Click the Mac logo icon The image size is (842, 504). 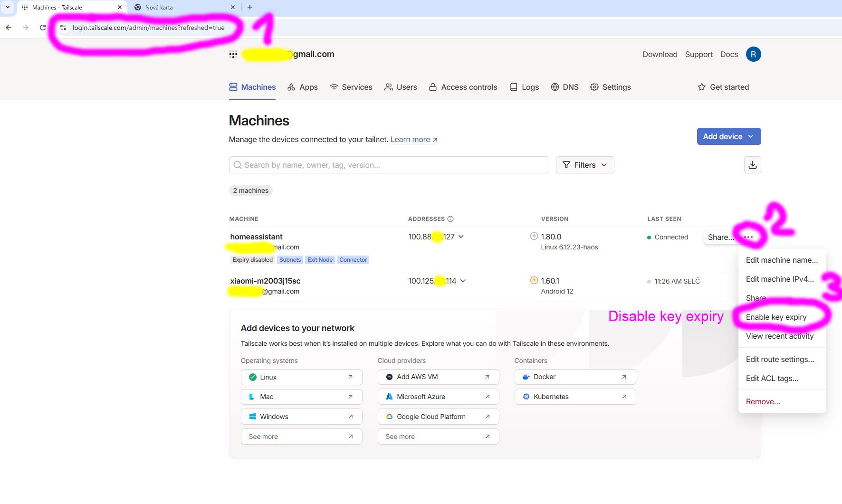[x=253, y=397]
